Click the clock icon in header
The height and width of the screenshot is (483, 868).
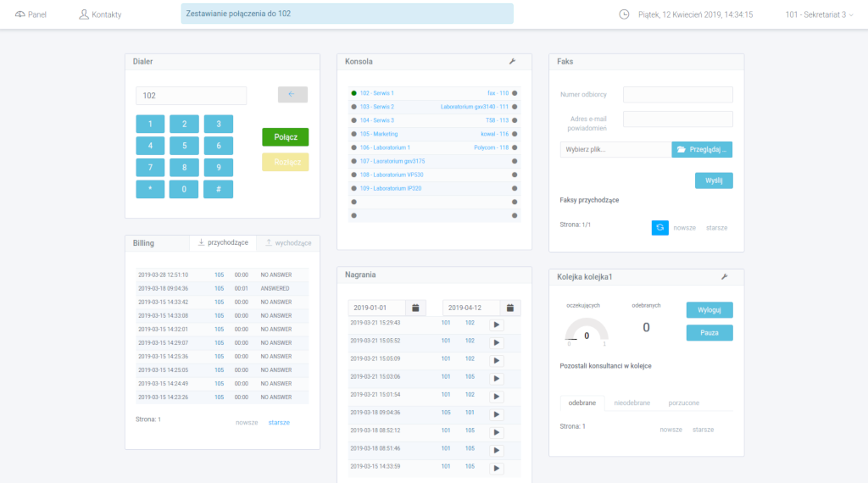(624, 14)
